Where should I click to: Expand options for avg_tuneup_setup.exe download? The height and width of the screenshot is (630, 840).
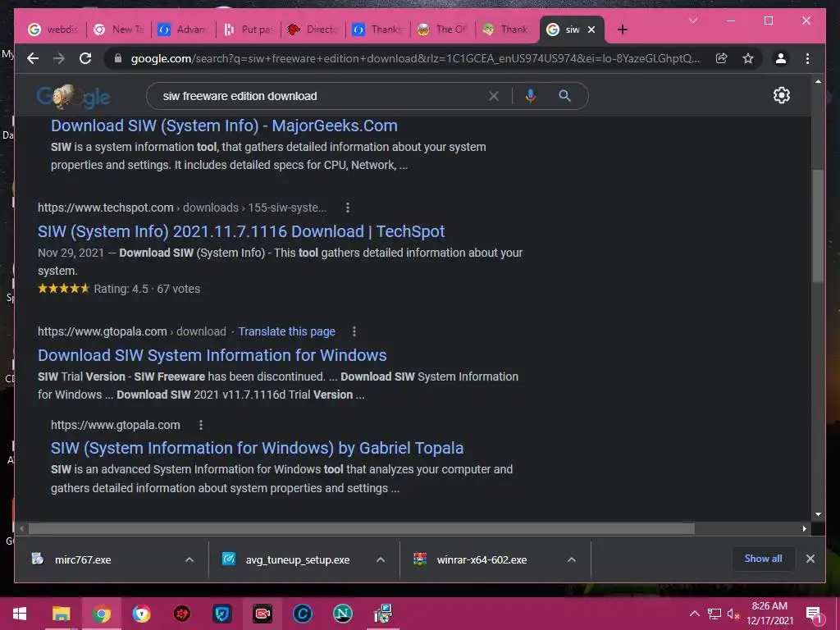381,559
